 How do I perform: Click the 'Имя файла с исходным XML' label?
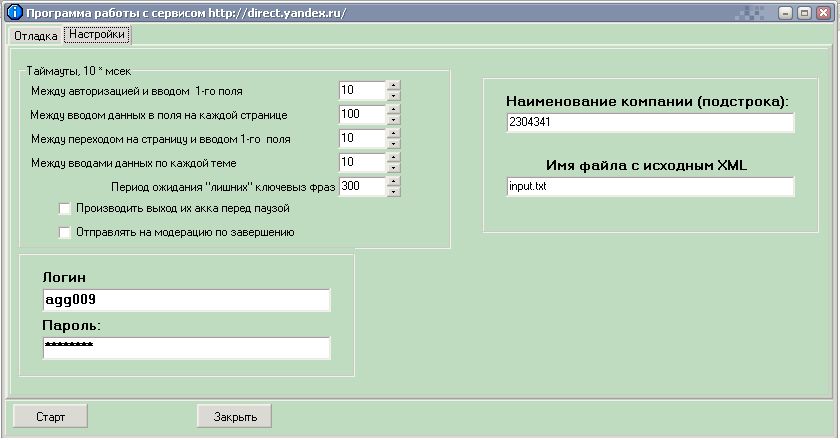[646, 165]
